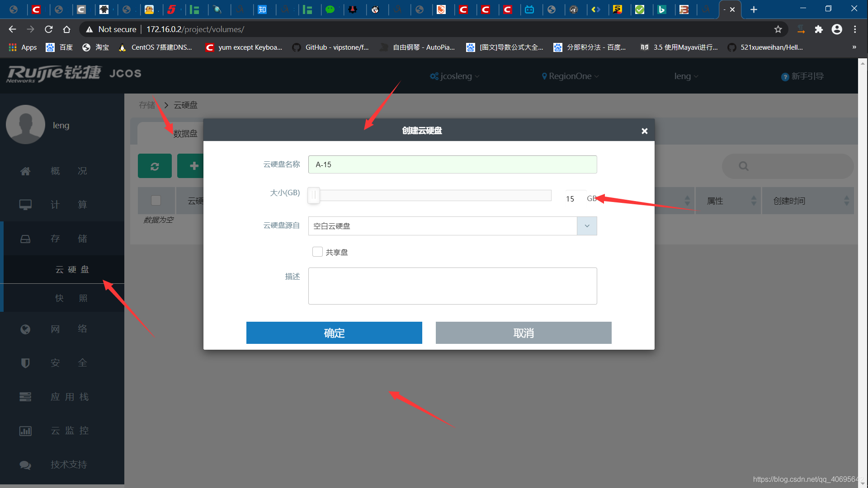Open the 云监控 chart icon
The width and height of the screenshot is (868, 488).
(x=25, y=431)
